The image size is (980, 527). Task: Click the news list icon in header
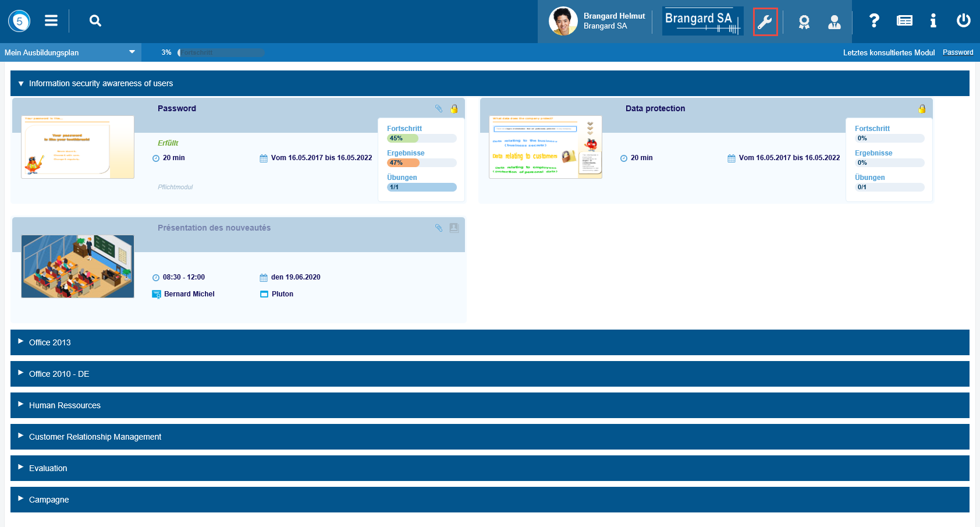(904, 21)
